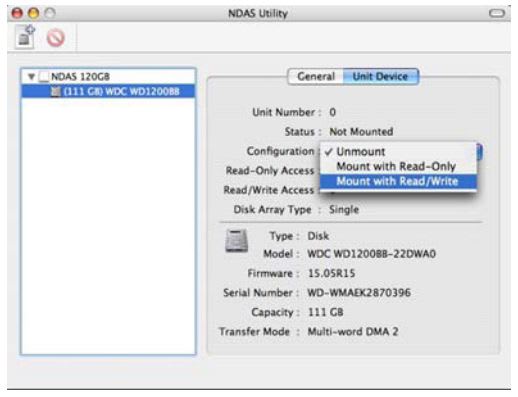Close the NDAS Utility window with red button
The image size is (518, 397).
(x=17, y=13)
